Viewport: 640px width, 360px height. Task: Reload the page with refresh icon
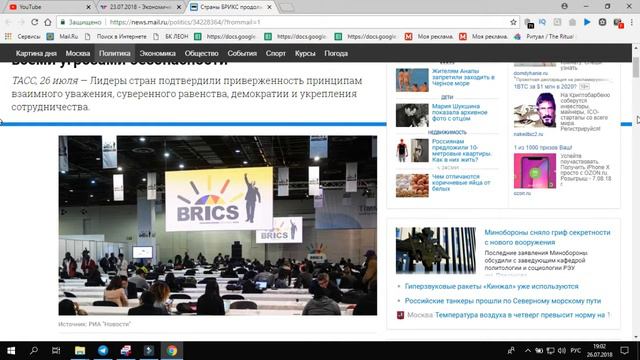(x=35, y=22)
